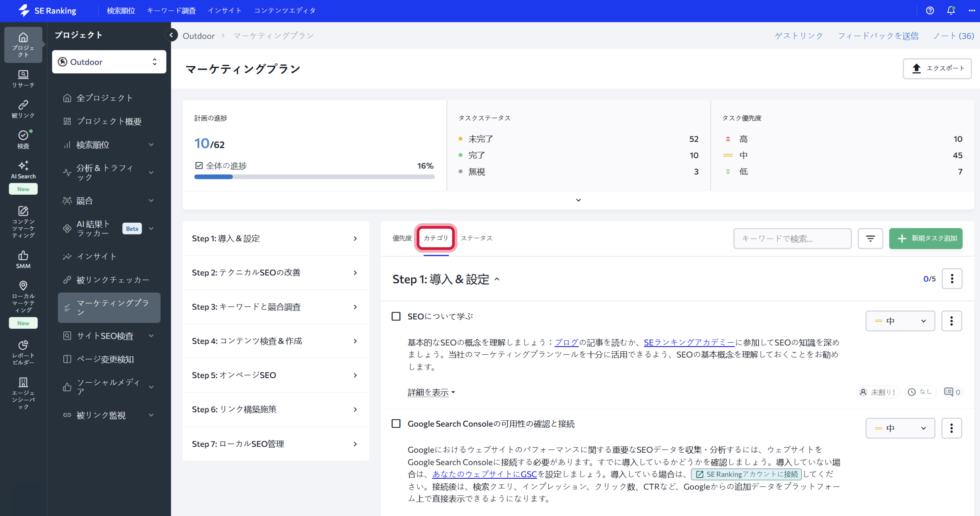Open キーワード調査 from the top menu
Screen dimensions: 980x516
171,11
